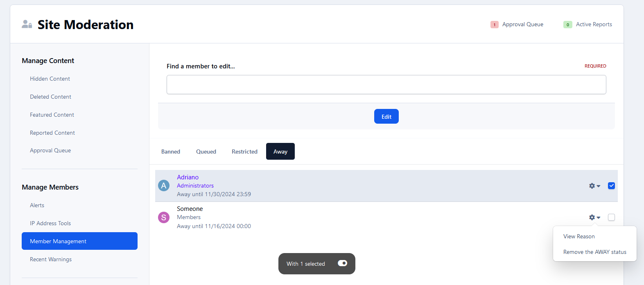Uncheck the checkbox for Adriano
Screen dimensions: 644x285
click(x=611, y=186)
